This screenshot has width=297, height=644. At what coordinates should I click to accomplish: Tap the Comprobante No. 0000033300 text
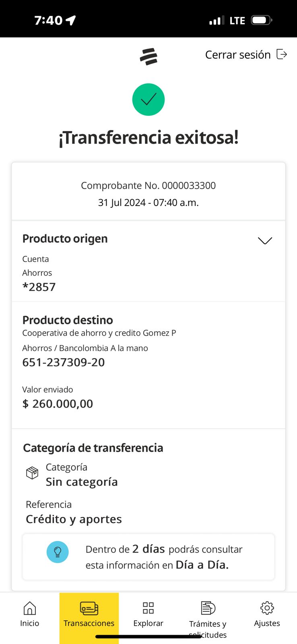(x=148, y=186)
